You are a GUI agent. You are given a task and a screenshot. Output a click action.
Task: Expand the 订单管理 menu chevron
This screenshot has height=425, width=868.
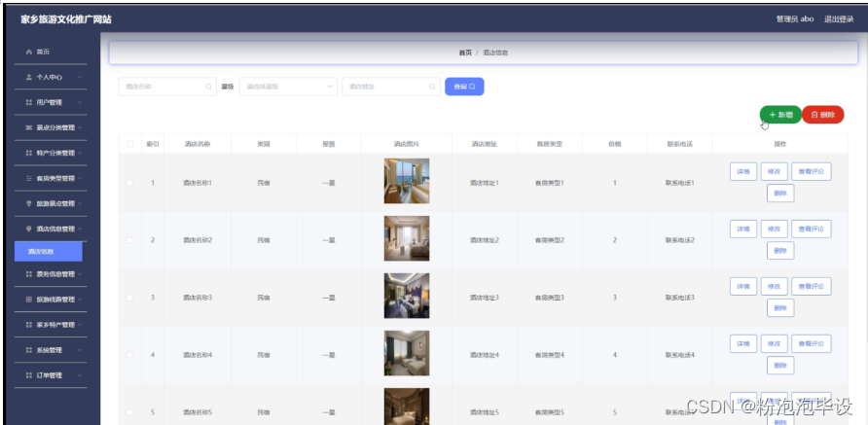coord(80,375)
